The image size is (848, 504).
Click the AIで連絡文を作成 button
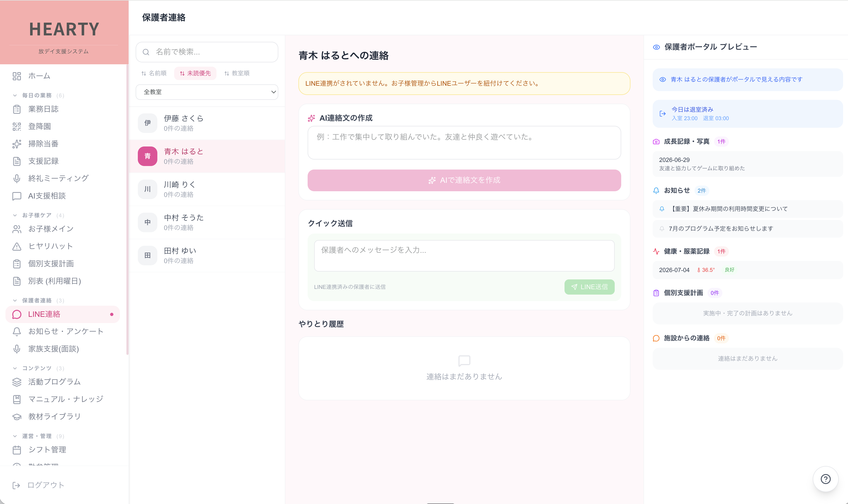click(464, 180)
